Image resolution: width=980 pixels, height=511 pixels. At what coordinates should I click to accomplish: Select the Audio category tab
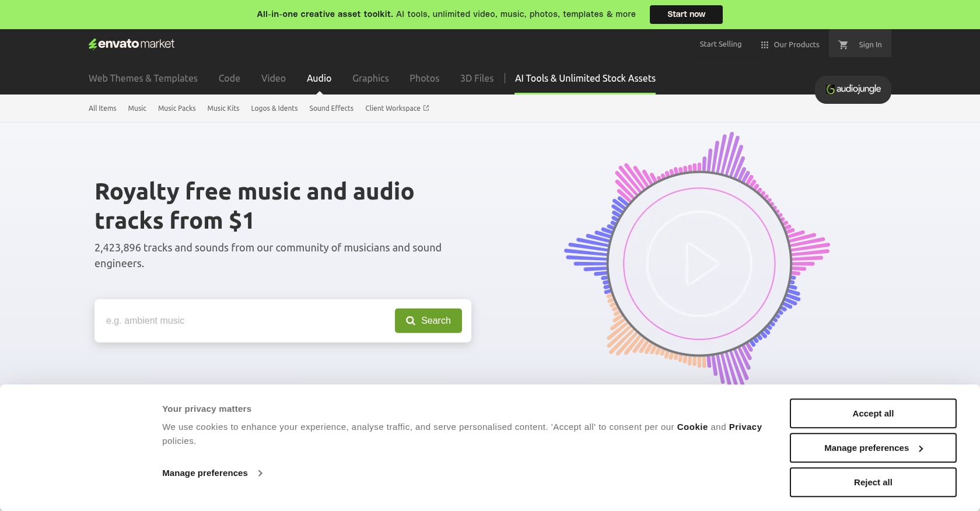(319, 78)
